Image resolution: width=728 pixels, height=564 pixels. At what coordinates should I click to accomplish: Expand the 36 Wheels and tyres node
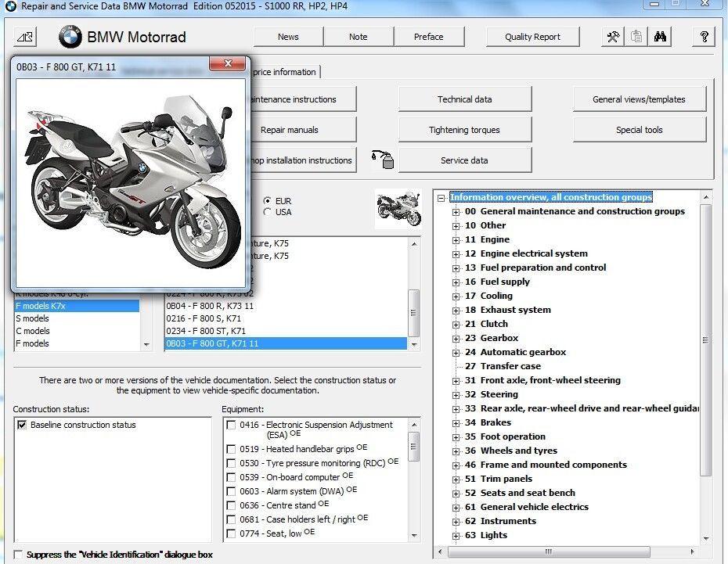(x=456, y=451)
